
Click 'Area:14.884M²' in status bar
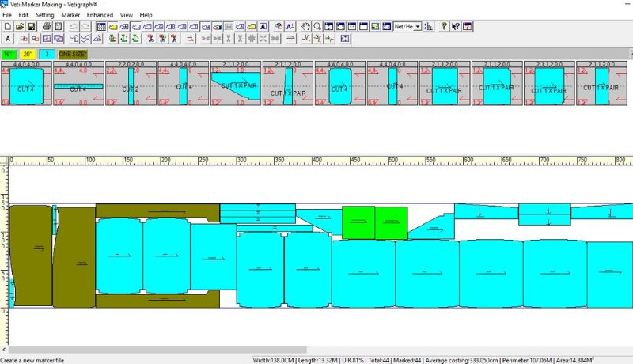(x=575, y=360)
